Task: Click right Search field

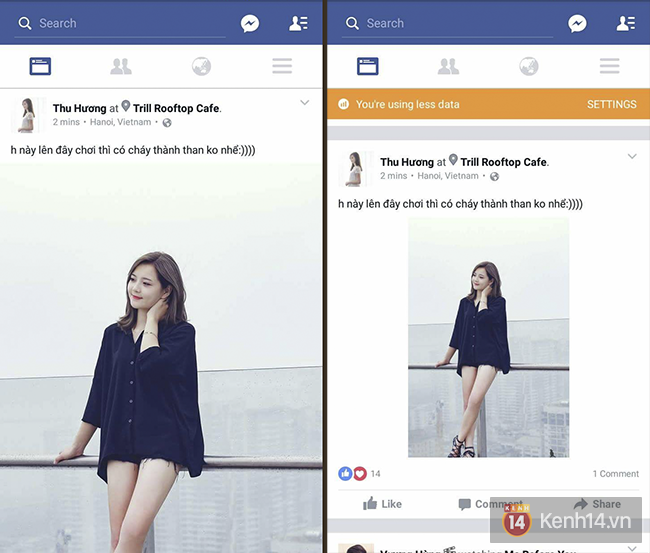Action: pos(448,24)
